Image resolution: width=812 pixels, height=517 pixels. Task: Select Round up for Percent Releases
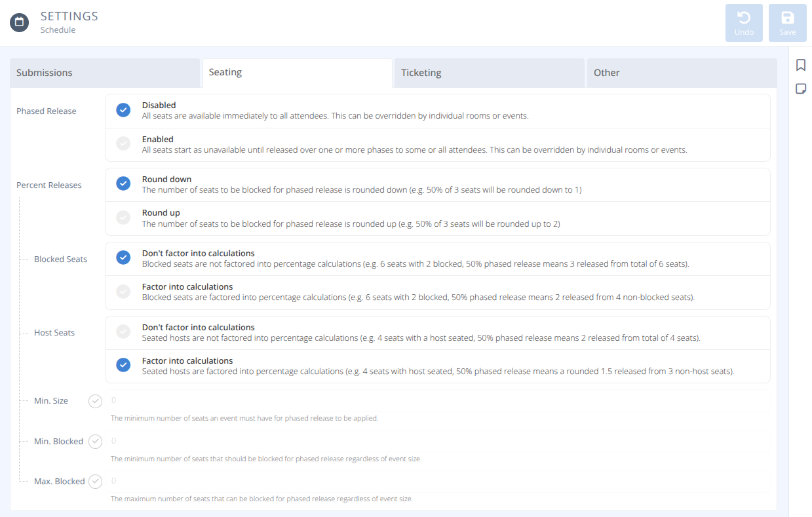123,217
